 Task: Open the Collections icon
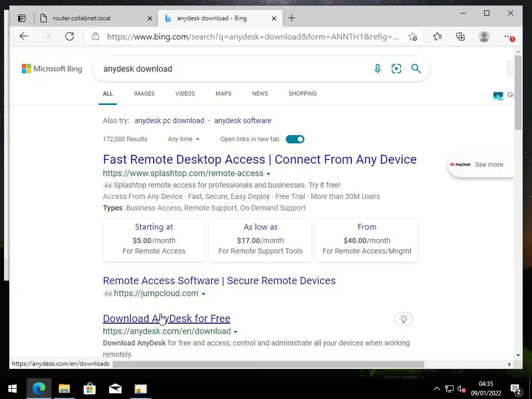tap(460, 36)
